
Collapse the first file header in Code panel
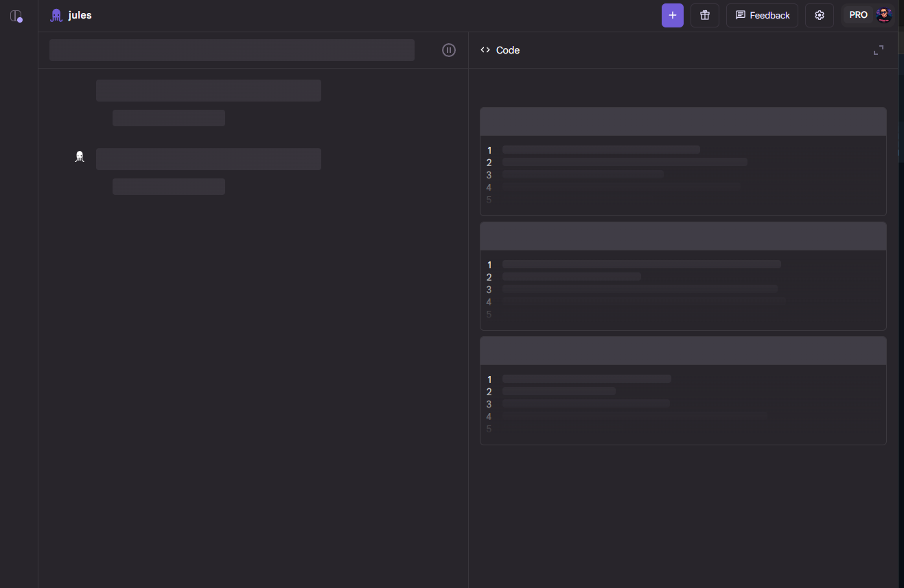coord(683,121)
